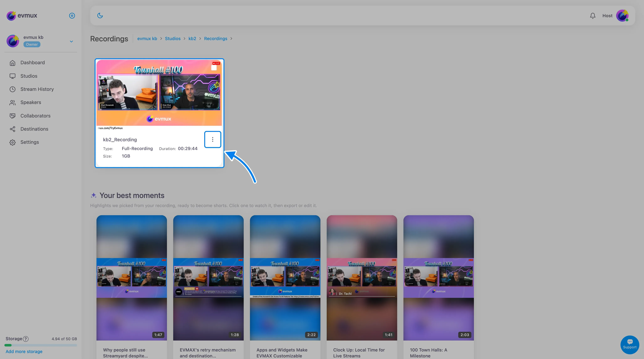Image resolution: width=644 pixels, height=359 pixels.
Task: Click the kb2_Recording title text
Action: [x=120, y=140]
